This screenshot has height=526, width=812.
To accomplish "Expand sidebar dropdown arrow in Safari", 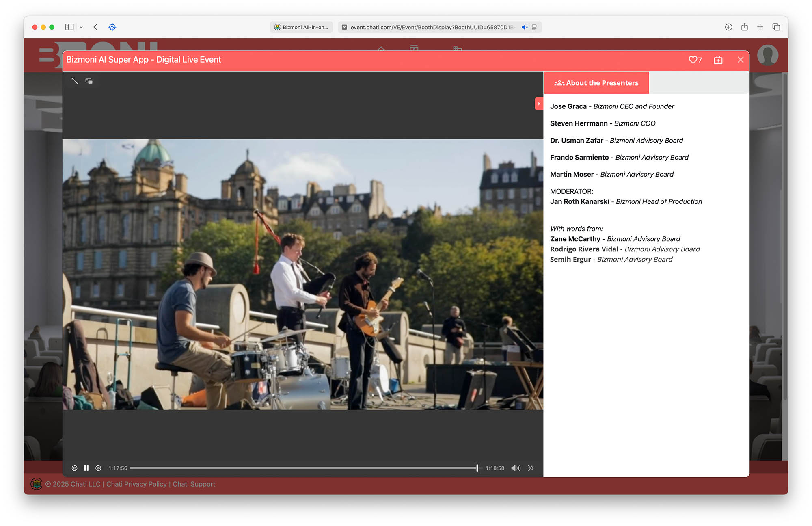I will pyautogui.click(x=81, y=27).
